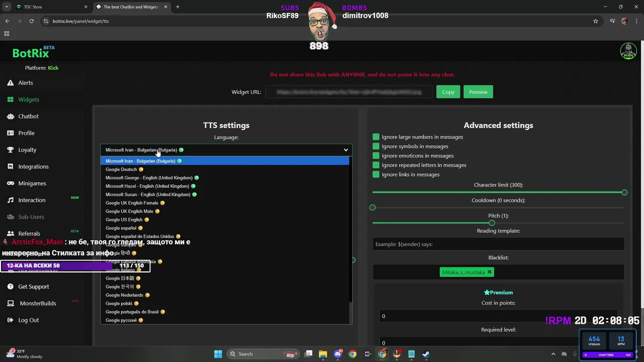
Task: Open the weather widget on the taskbar
Action: [25, 354]
